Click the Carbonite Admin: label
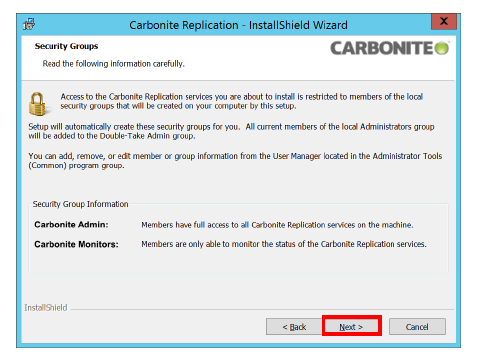The height and width of the screenshot is (364, 477). click(x=71, y=224)
